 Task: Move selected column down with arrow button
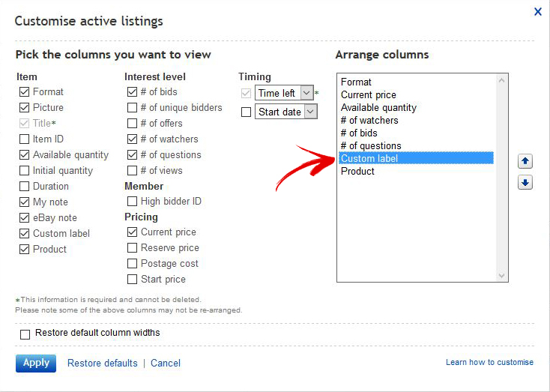point(525,182)
